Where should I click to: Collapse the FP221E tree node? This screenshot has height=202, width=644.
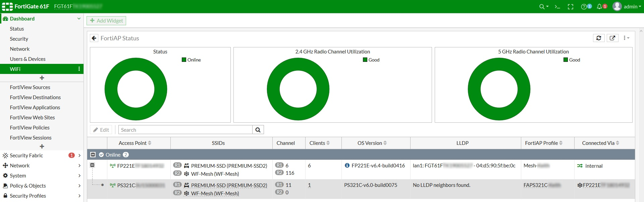(92, 165)
